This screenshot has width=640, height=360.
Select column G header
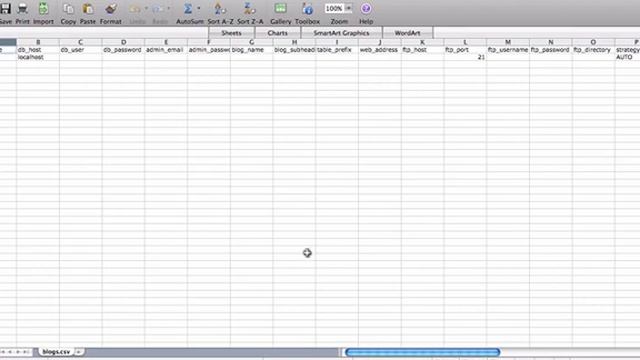[x=251, y=42]
